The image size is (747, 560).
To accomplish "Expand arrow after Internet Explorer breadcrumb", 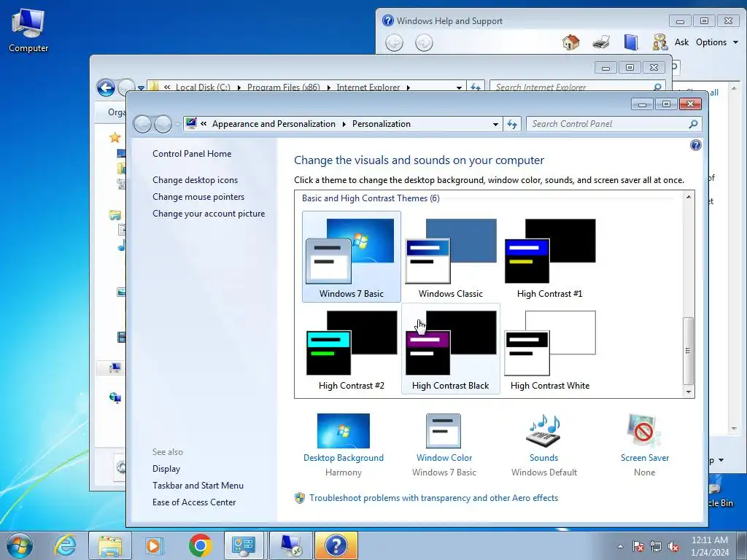I will click(409, 87).
